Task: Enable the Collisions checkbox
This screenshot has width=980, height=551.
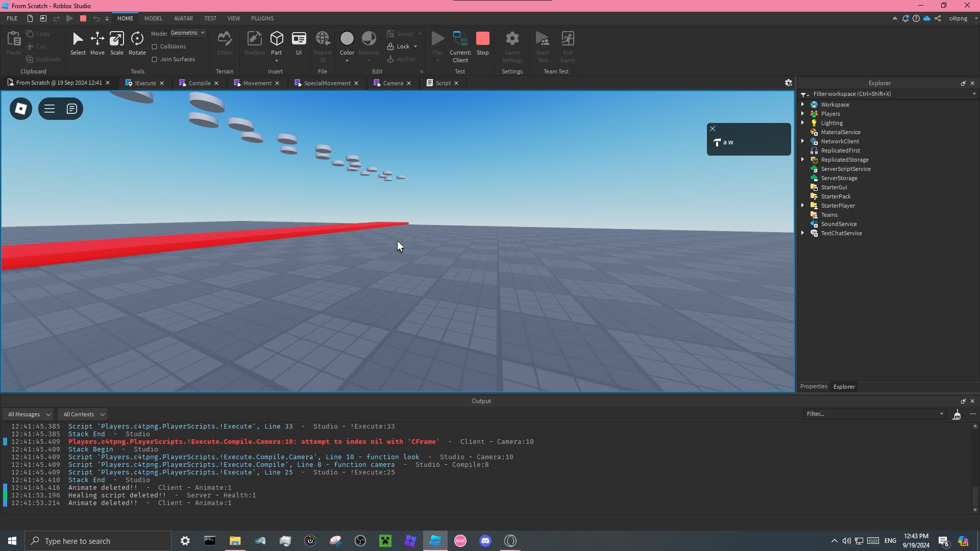Action: pyautogui.click(x=154, y=46)
